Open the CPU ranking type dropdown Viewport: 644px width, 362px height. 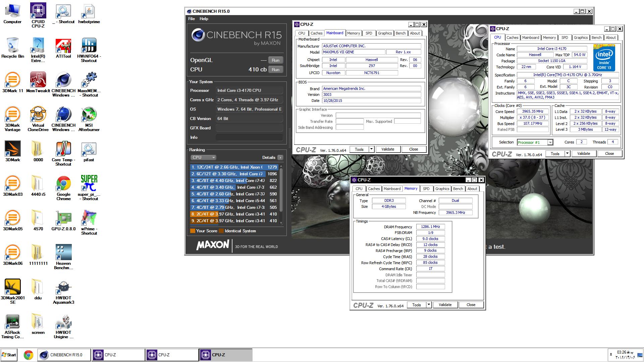pos(203,158)
